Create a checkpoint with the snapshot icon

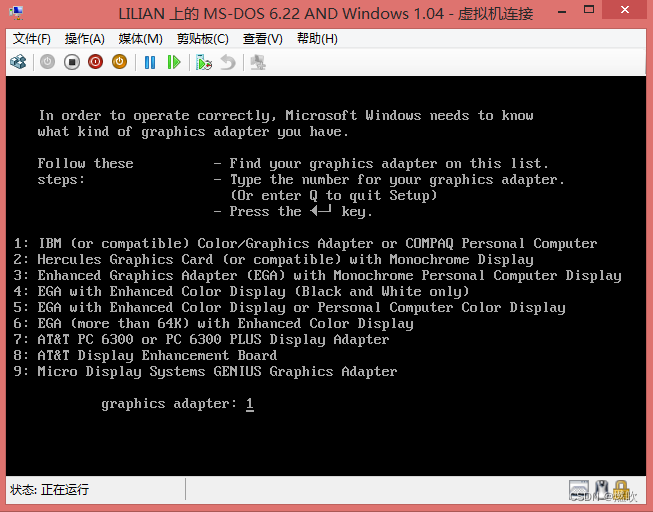pyautogui.click(x=204, y=62)
